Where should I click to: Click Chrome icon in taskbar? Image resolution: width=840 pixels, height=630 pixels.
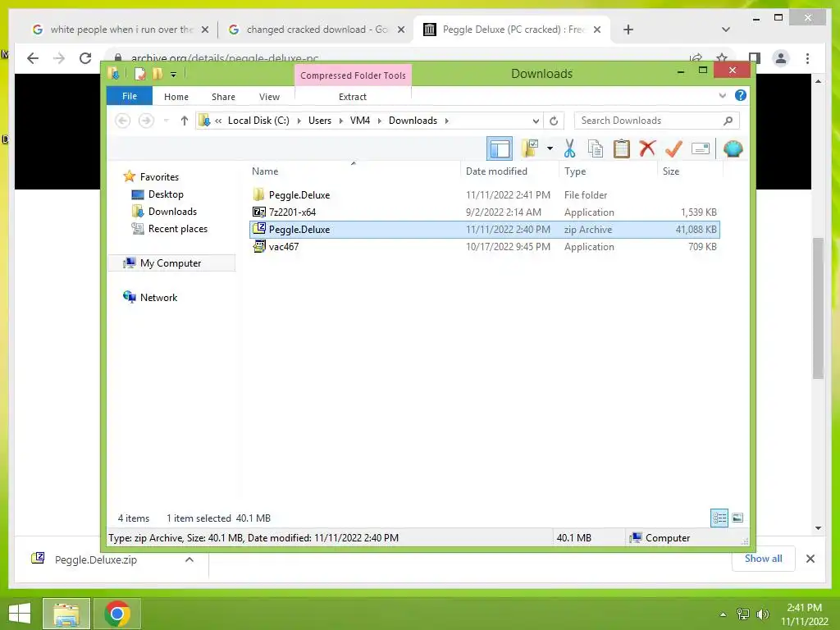click(x=117, y=614)
